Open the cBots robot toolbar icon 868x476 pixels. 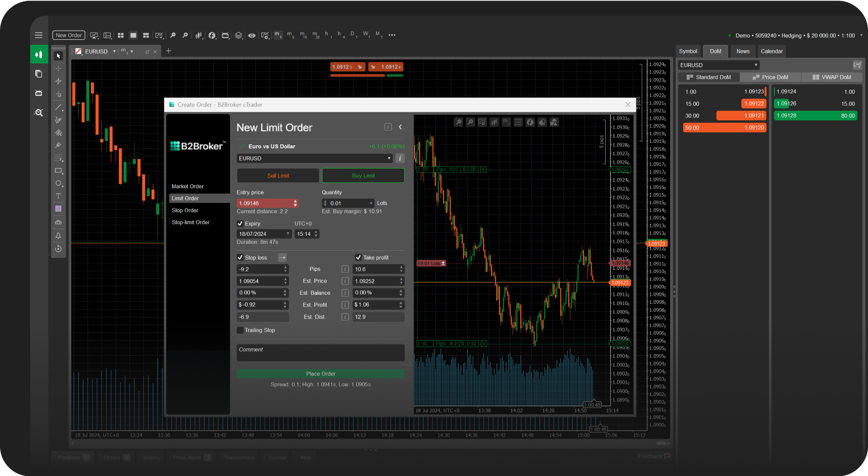tap(225, 35)
